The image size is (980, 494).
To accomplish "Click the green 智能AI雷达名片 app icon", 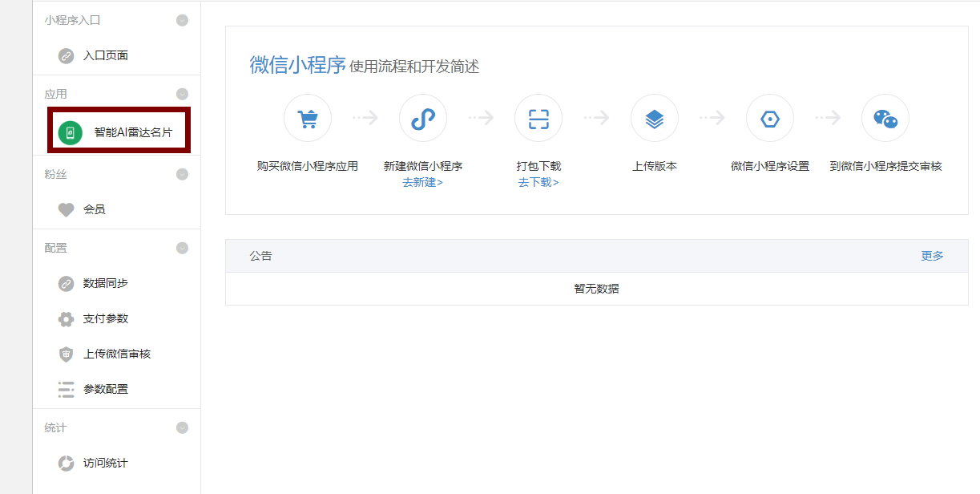I will 71,132.
